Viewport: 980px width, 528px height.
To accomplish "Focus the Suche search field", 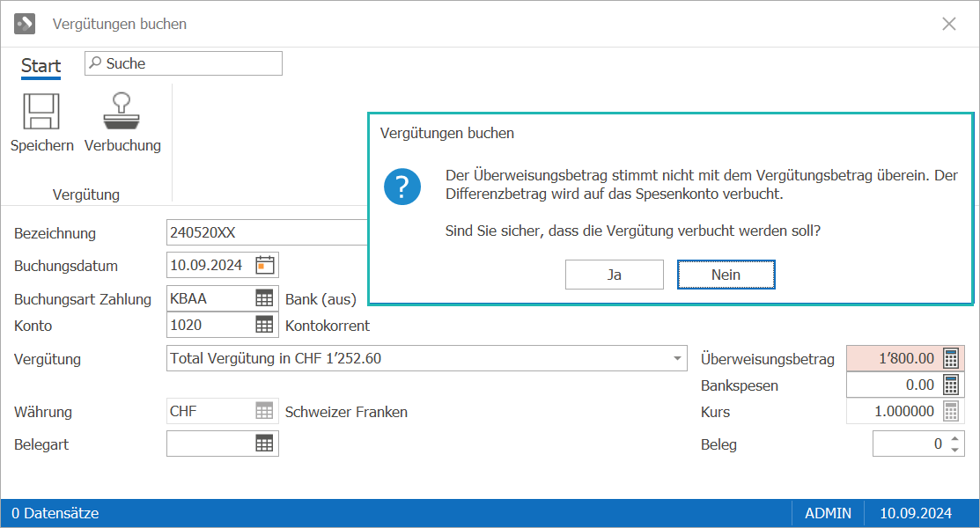I will tap(183, 63).
